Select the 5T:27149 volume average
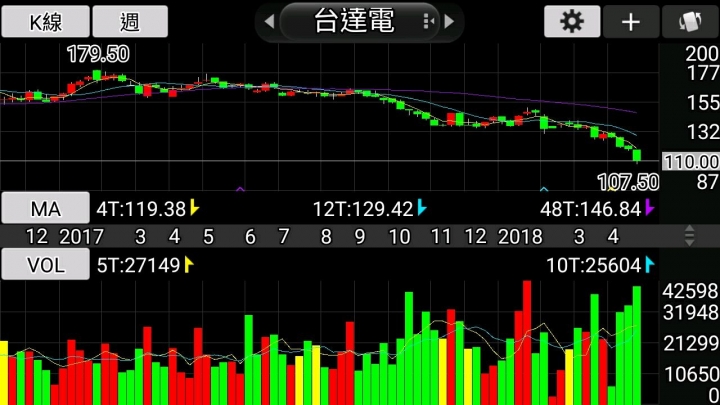This screenshot has height=405, width=720. [x=138, y=265]
